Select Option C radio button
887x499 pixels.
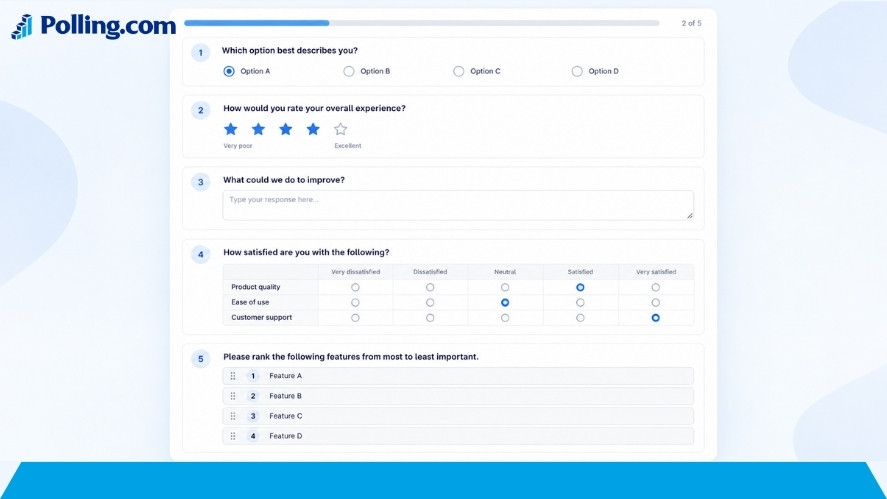[458, 71]
